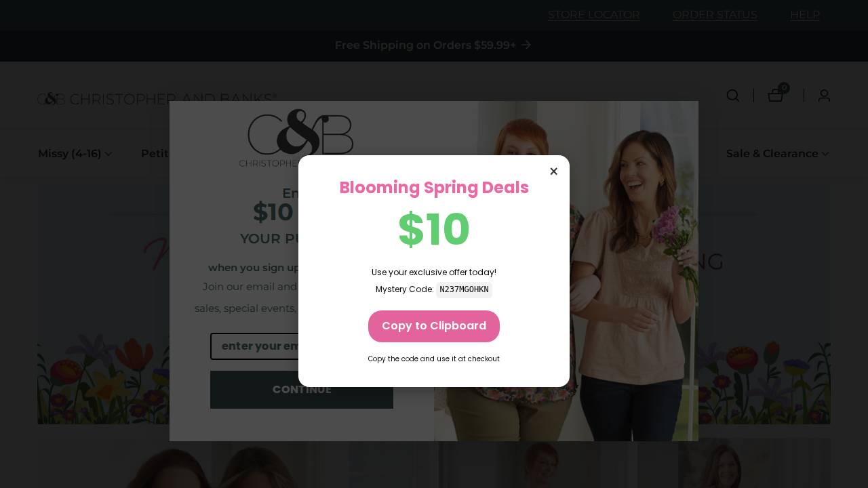Click Copy to Clipboard button
This screenshot has height=488, width=868.
(x=434, y=326)
